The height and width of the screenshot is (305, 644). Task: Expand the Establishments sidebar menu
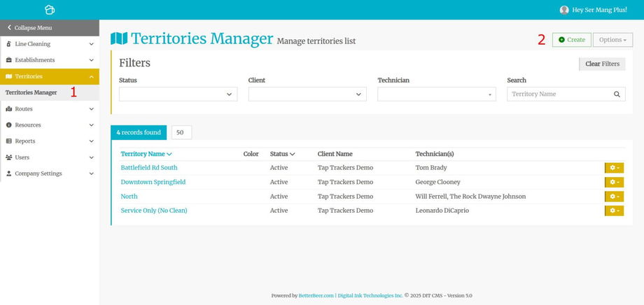click(49, 60)
